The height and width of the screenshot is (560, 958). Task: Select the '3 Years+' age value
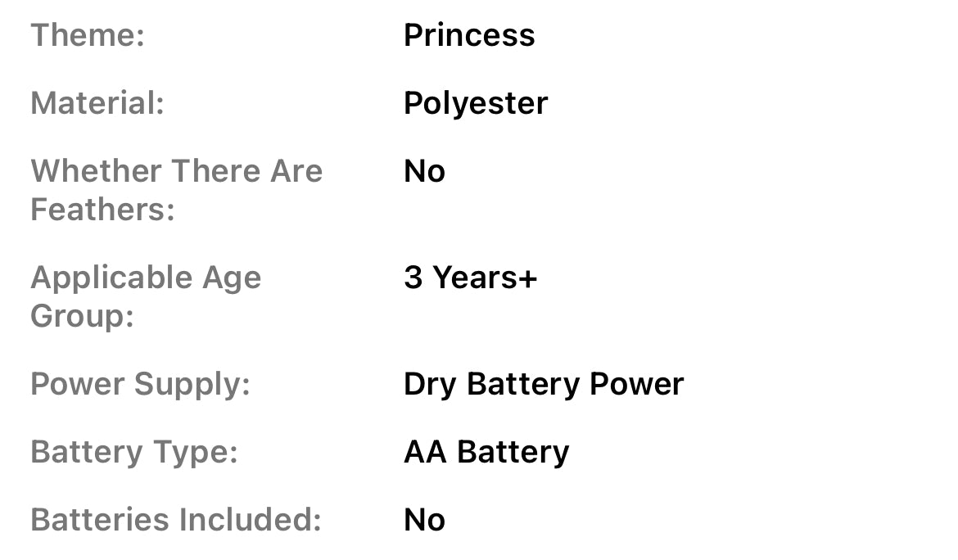[471, 278]
